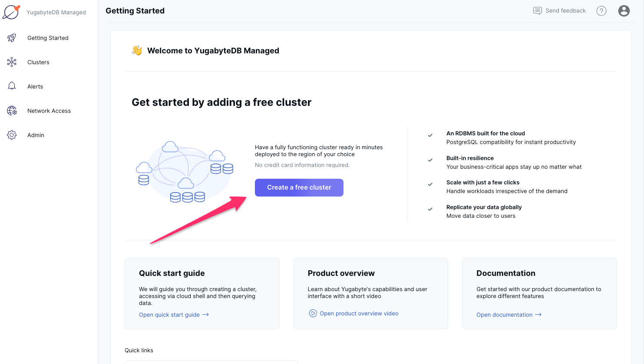Click the Send feedback label
The width and height of the screenshot is (644, 364).
coord(565,10)
